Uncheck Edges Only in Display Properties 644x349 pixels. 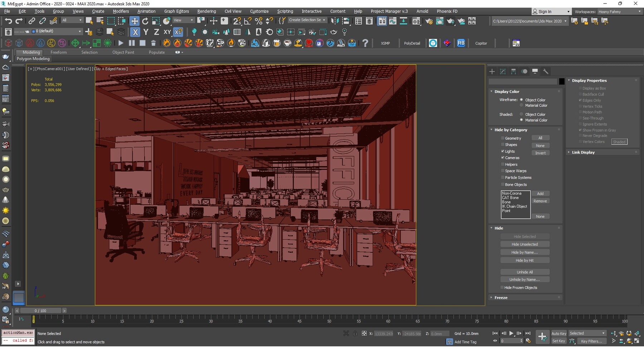581,100
